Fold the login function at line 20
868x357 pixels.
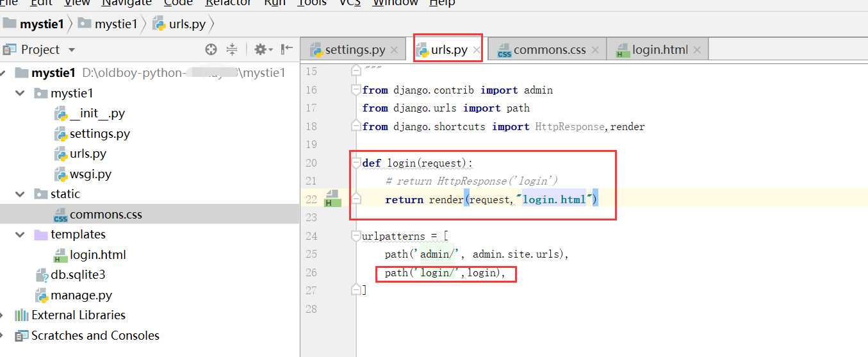(x=356, y=163)
